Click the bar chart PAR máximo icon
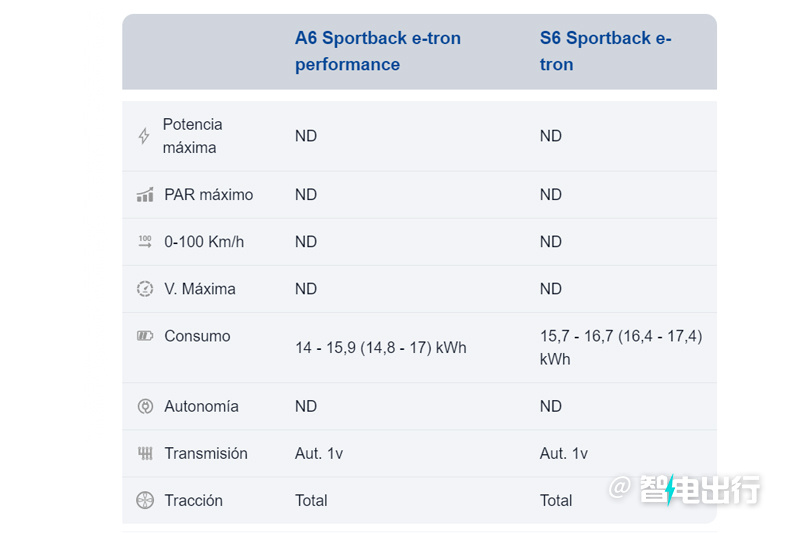 [145, 194]
